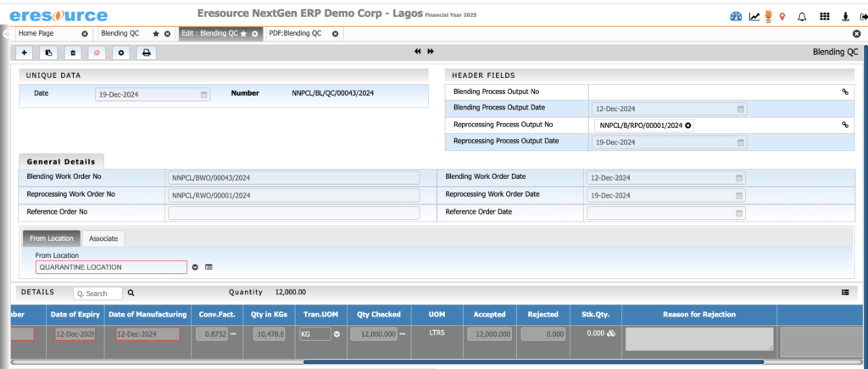
Task: Open the dashboard gauge icon in header
Action: [736, 16]
